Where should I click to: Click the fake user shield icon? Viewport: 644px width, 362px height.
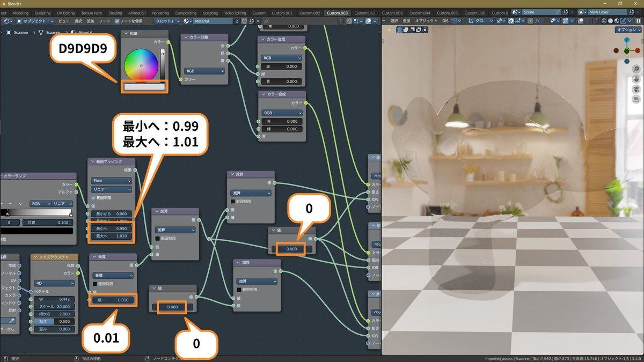pyautogui.click(x=245, y=21)
